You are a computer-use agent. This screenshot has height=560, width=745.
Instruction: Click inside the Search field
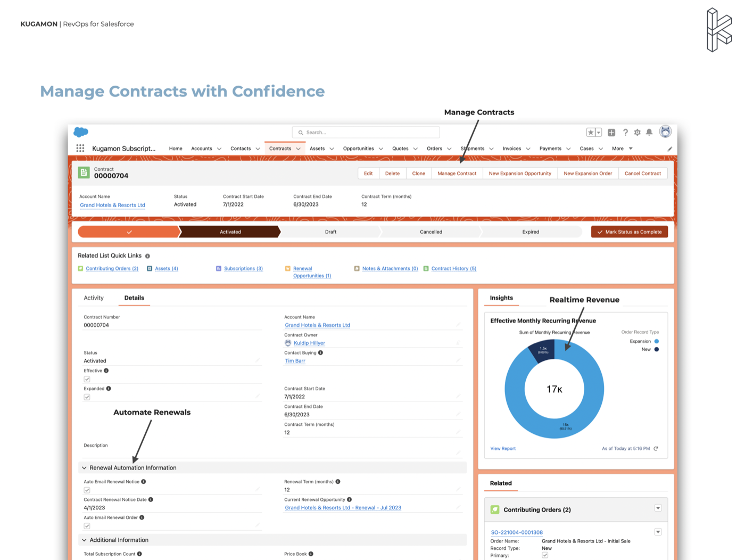[366, 132]
